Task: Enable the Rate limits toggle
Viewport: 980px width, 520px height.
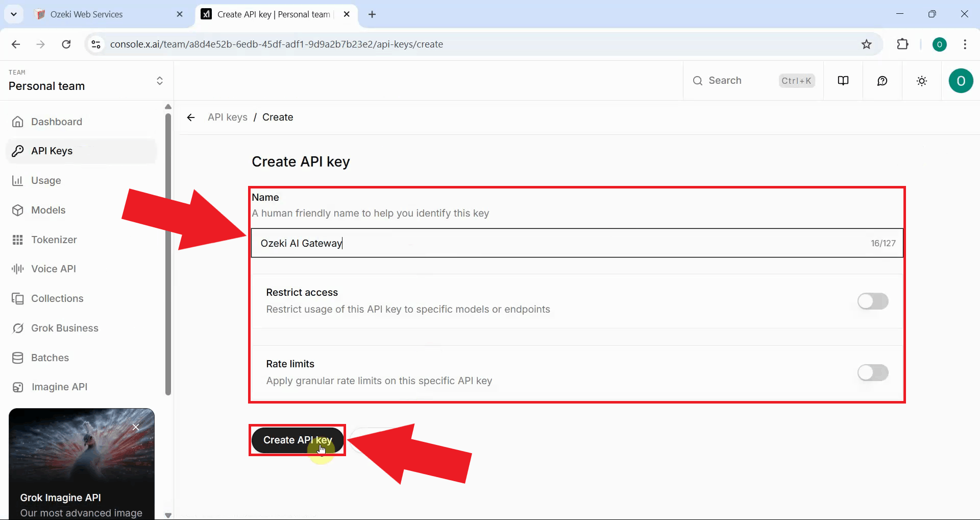Action: coord(872,372)
